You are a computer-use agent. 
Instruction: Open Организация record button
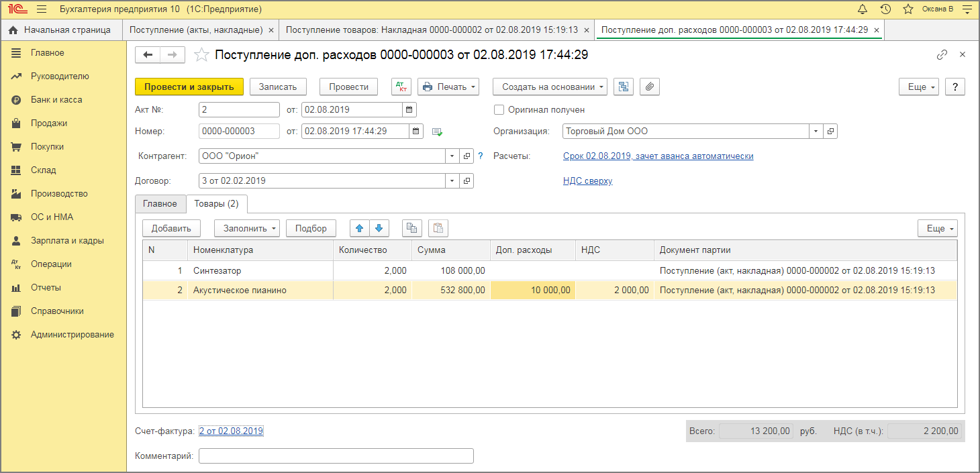[x=830, y=132]
